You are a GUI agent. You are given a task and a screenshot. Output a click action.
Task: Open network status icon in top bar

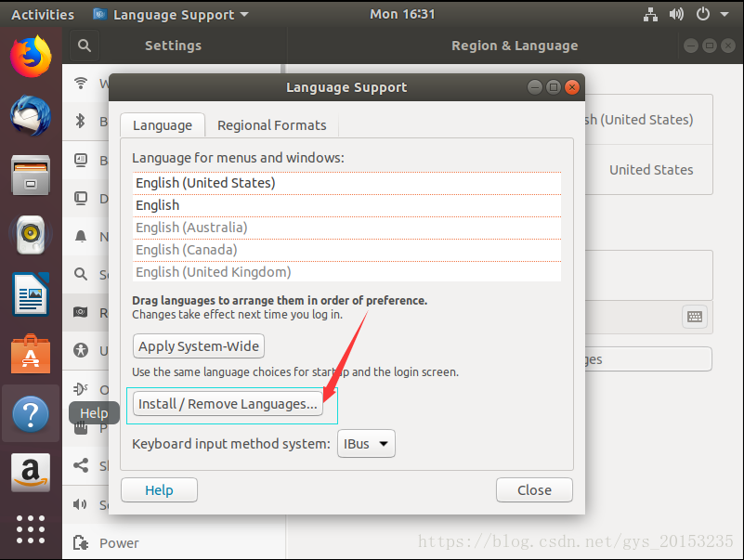(650, 14)
